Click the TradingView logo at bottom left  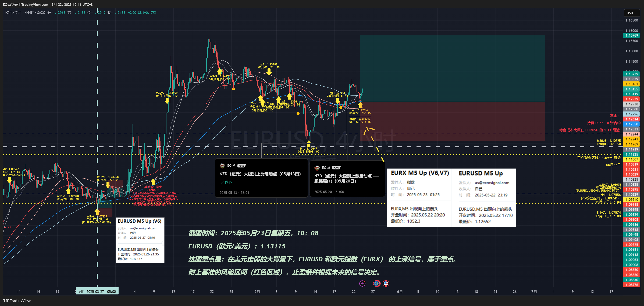pos(17,301)
